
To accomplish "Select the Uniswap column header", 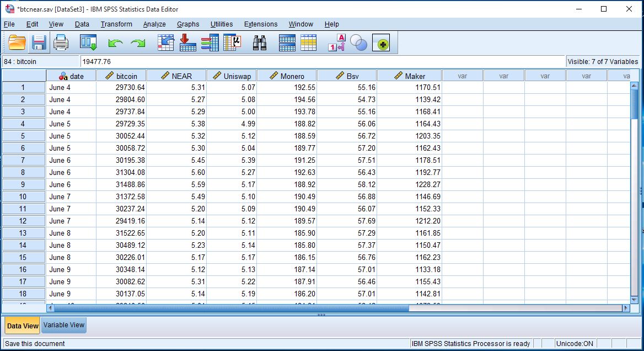I will pos(232,76).
